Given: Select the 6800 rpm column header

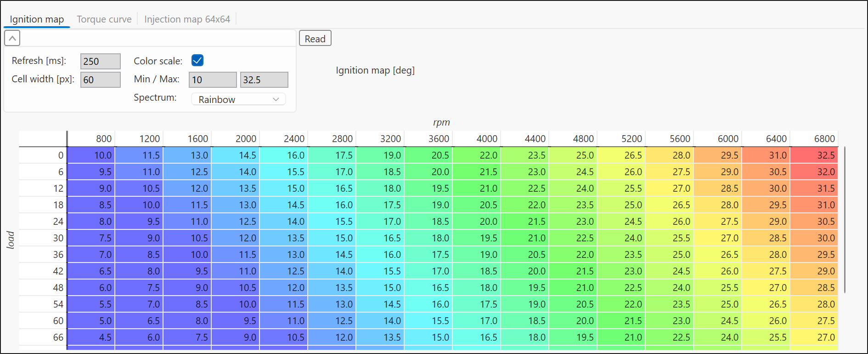Looking at the screenshot, I should pyautogui.click(x=814, y=138).
